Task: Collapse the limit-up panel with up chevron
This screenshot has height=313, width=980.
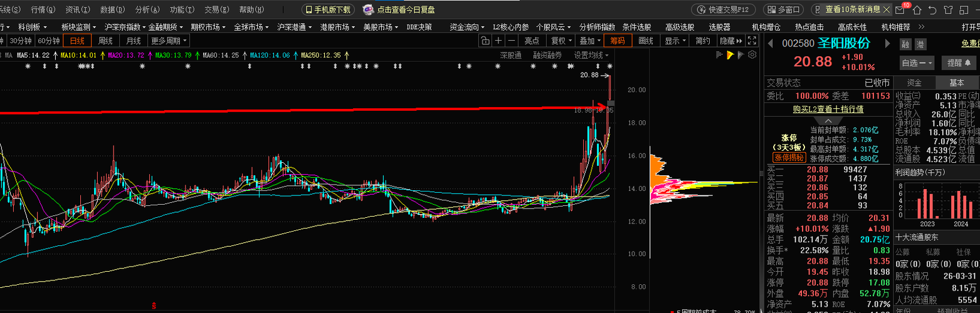Action: click(829, 120)
